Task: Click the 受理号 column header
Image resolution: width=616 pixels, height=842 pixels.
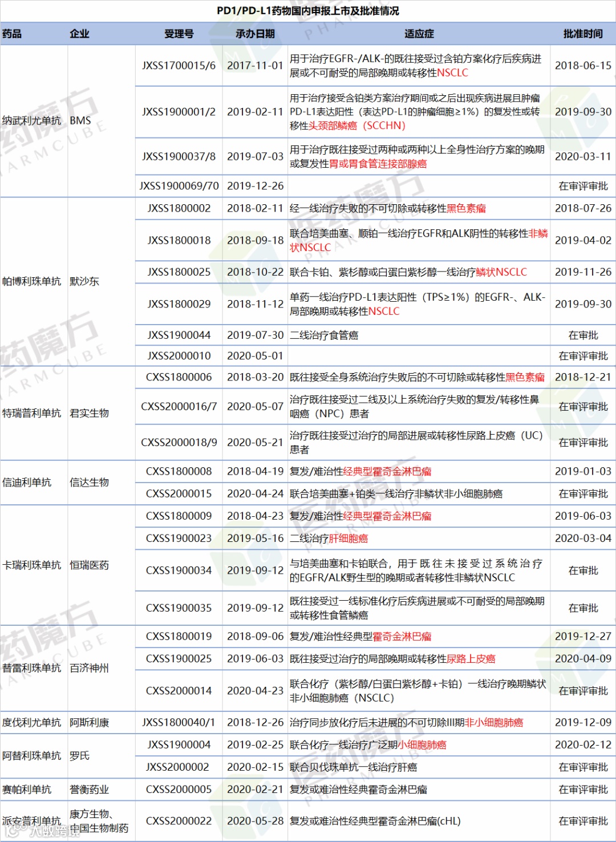Action: 179,34
